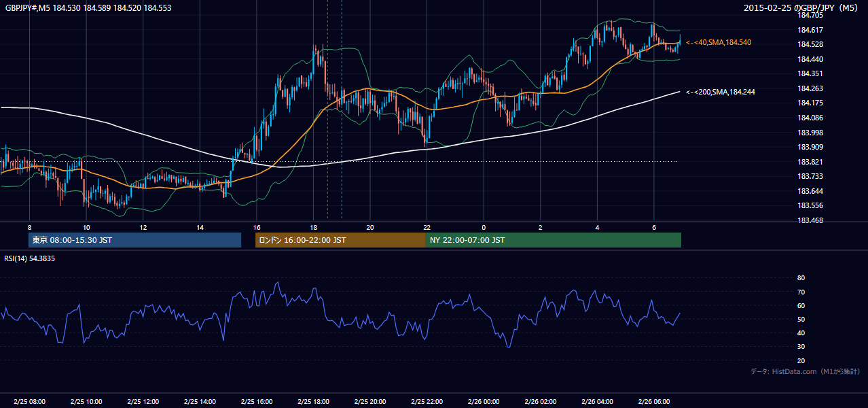The image size is (868, 408).
Task: Click the date label 2/25 16:00
Action: 256,402
